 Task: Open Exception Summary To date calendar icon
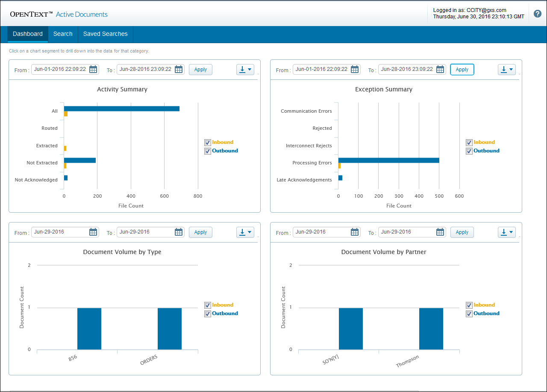pos(440,69)
